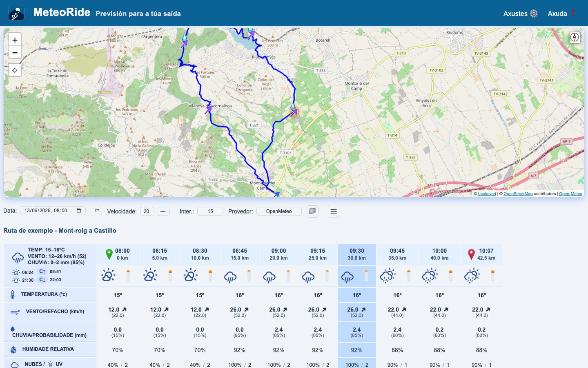The height and width of the screenshot is (368, 588).
Task: Open speed unit dropdown next to Velocidade
Action: (x=163, y=211)
